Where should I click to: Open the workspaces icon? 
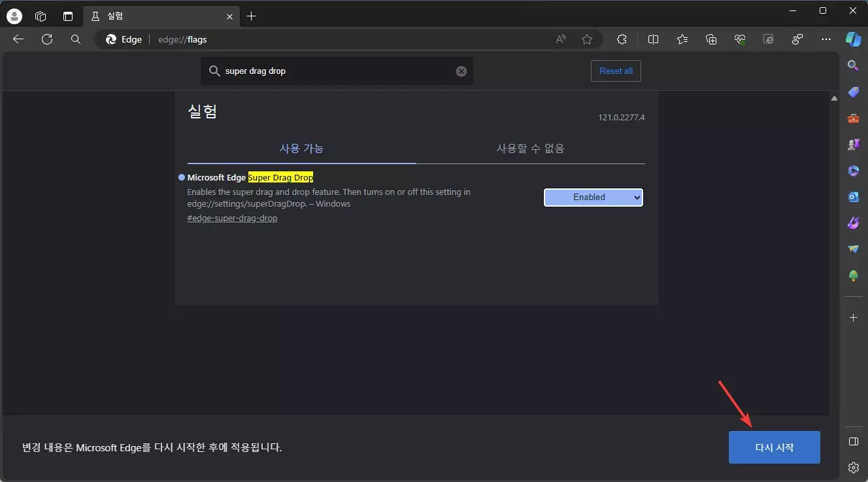coord(41,16)
